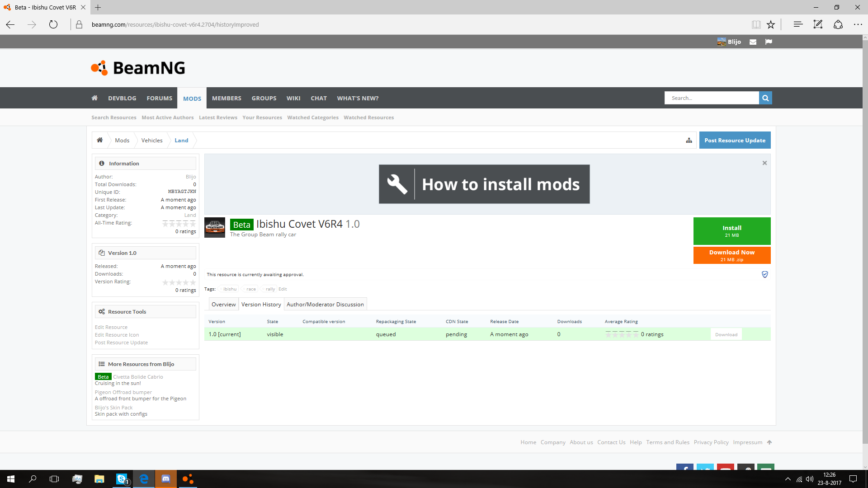Open the CHAT menu item
Viewport: 868px width, 488px height.
(x=319, y=98)
